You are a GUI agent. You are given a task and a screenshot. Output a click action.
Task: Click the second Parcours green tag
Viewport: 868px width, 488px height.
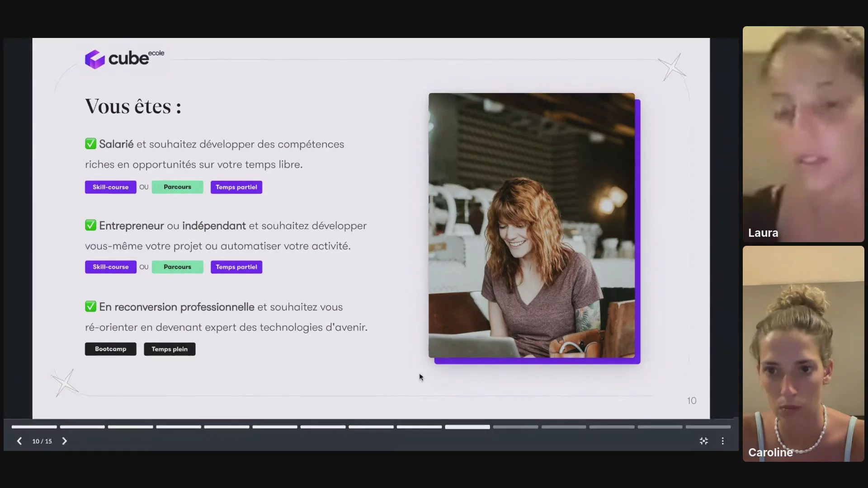pyautogui.click(x=177, y=267)
